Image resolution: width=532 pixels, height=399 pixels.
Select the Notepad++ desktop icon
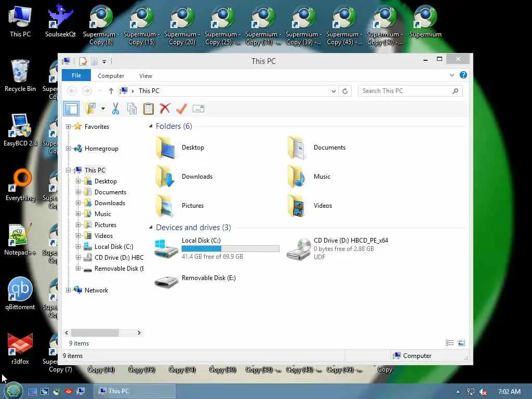coord(20,240)
